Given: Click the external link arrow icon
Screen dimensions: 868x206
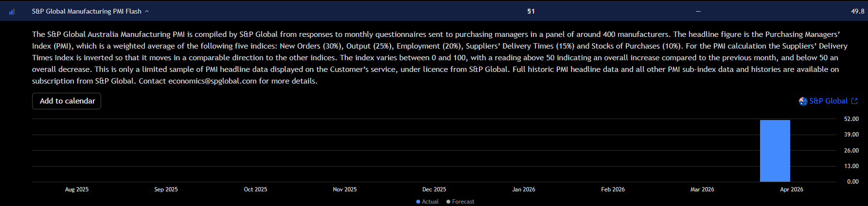Looking at the screenshot, I should (x=854, y=101).
